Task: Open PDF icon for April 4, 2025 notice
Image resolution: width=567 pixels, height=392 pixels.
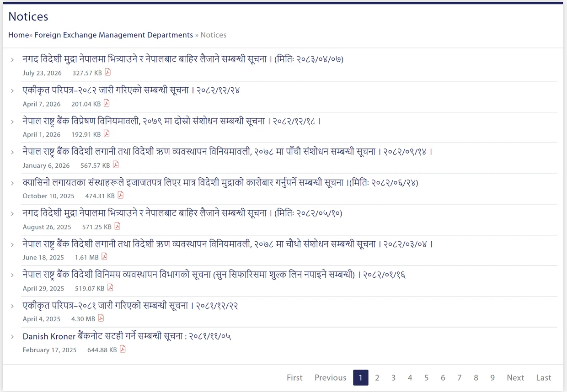Action: [x=101, y=318]
